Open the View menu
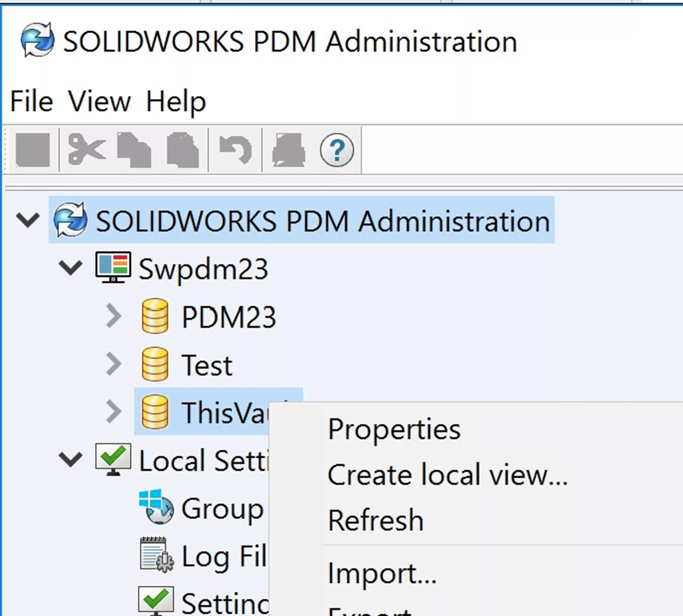The width and height of the screenshot is (683, 616). point(100,101)
